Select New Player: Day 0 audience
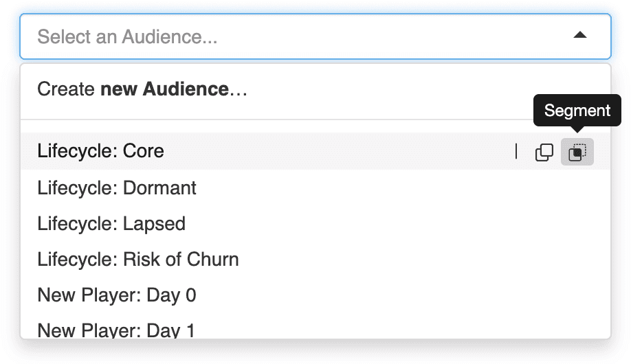This screenshot has width=631, height=364. point(117,295)
